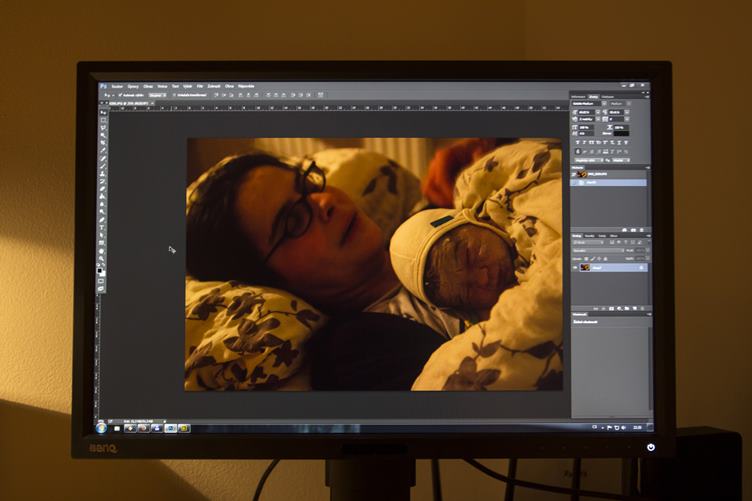Viewport: 752px width, 501px height.
Task: Select the Gradient tool
Action: tap(103, 197)
